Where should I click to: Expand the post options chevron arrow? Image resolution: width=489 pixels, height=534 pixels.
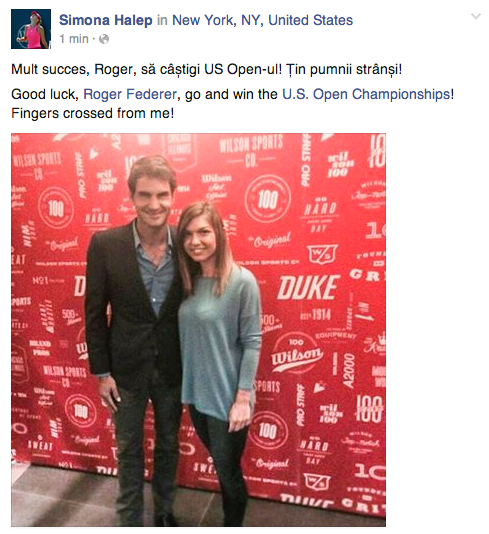click(x=475, y=16)
